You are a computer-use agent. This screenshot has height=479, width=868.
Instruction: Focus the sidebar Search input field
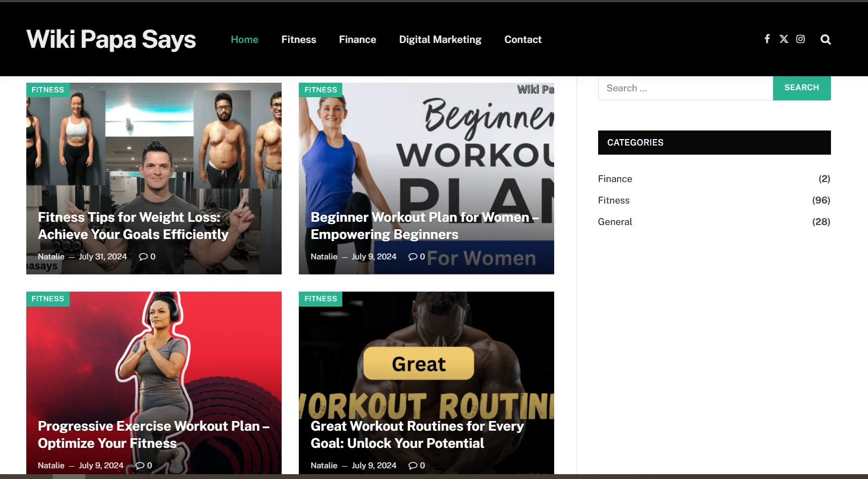[x=685, y=88]
